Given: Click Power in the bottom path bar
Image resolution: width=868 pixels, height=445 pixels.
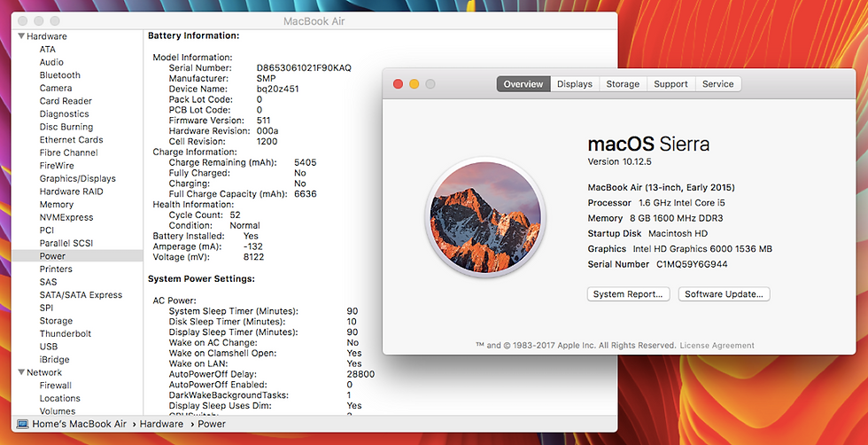Looking at the screenshot, I should tap(212, 424).
